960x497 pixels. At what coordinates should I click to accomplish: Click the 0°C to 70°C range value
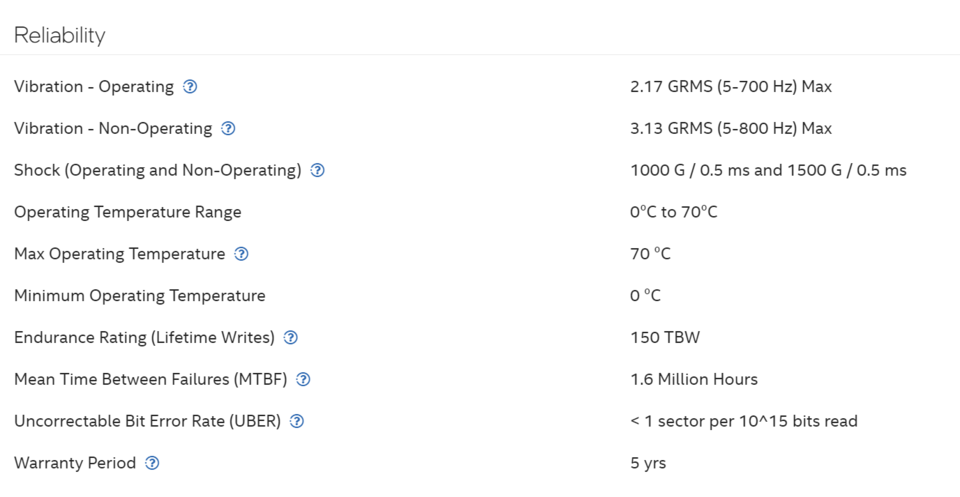[x=673, y=212]
